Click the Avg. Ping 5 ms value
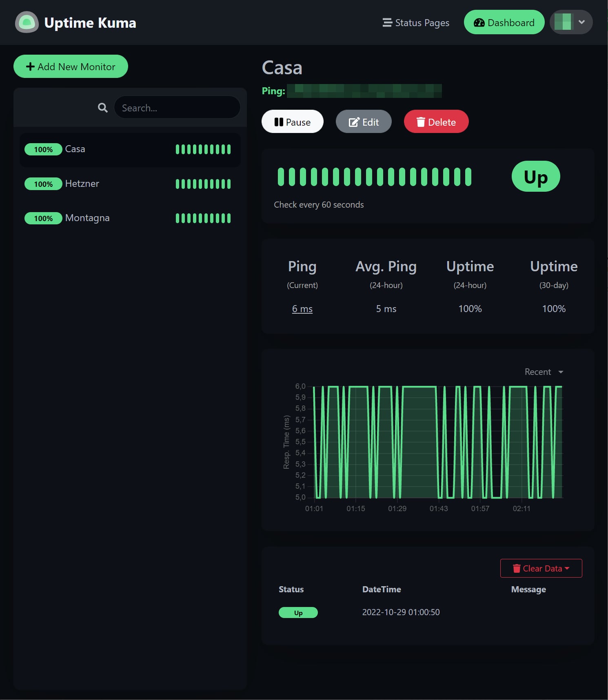608x700 pixels. click(x=386, y=309)
